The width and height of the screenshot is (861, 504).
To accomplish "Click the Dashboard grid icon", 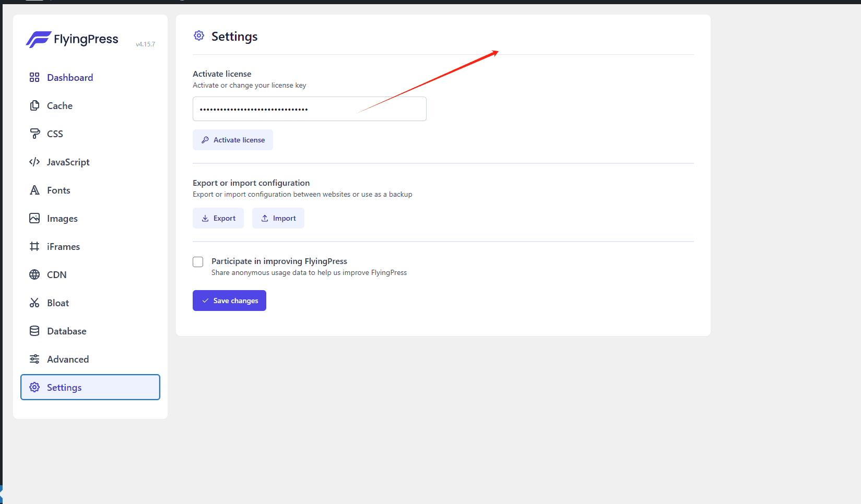I will click(34, 77).
